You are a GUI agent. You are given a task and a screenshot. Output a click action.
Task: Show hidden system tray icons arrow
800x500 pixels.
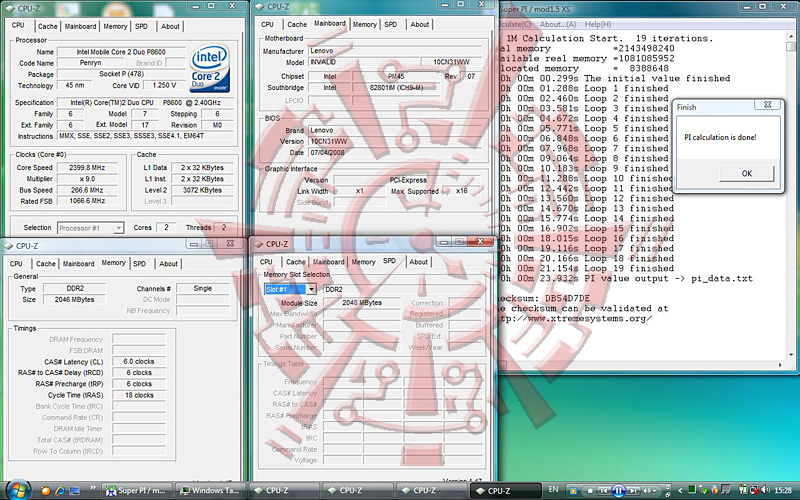tap(680, 491)
